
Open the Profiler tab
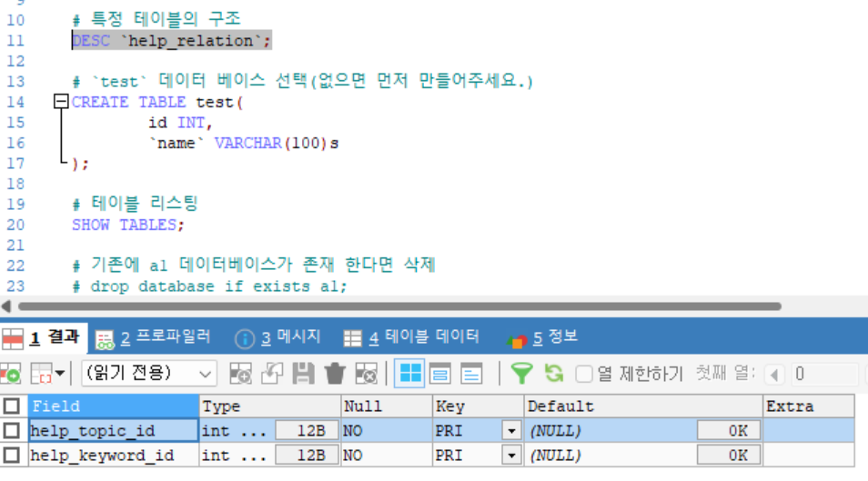click(153, 337)
